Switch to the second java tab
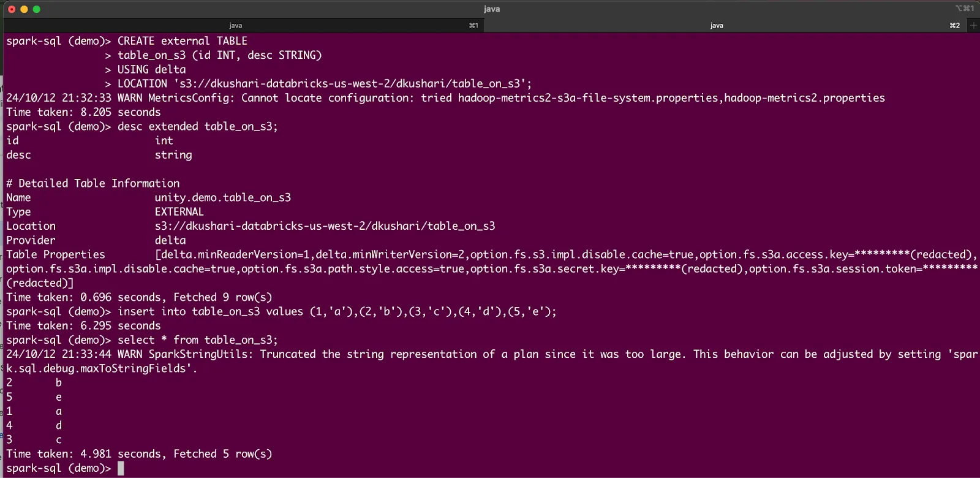 (717, 25)
